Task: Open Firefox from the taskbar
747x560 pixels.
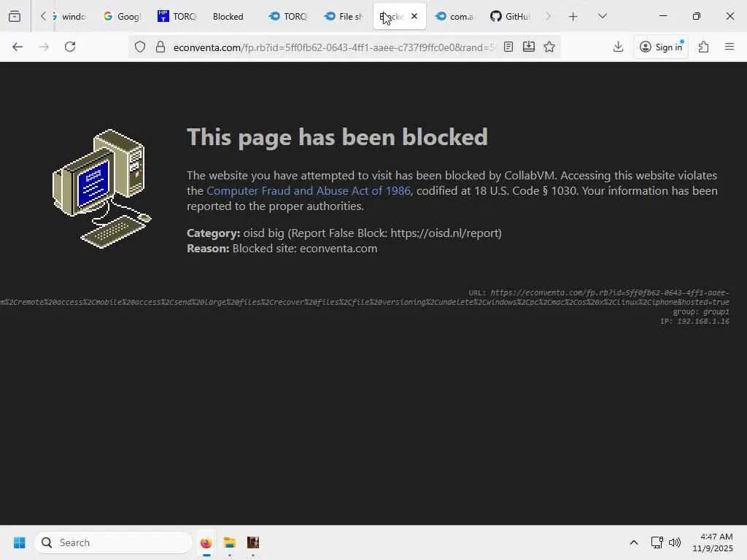Action: coord(206,542)
